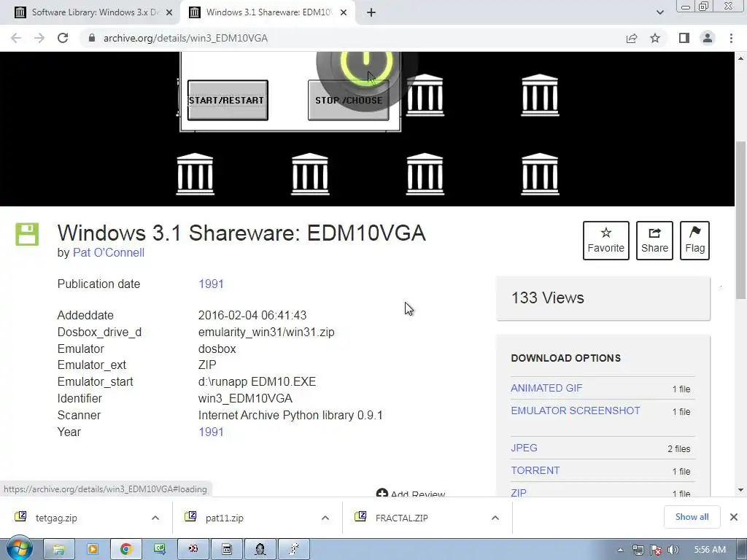
Task: Select the text d:\runapp EDM10.EXE
Action: tap(257, 381)
